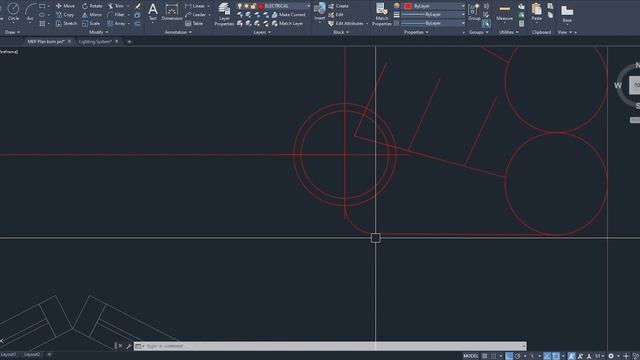This screenshot has height=360, width=640.
Task: Open the ELECTRICAL layer dropdown
Action: coord(308,6)
